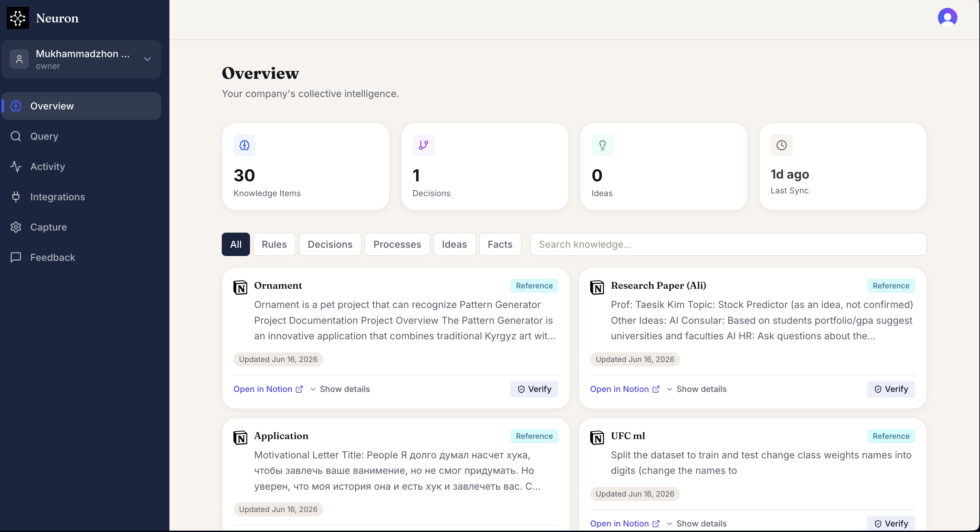Click the Capture gear icon in sidebar
This screenshot has width=980, height=532.
tap(15, 227)
